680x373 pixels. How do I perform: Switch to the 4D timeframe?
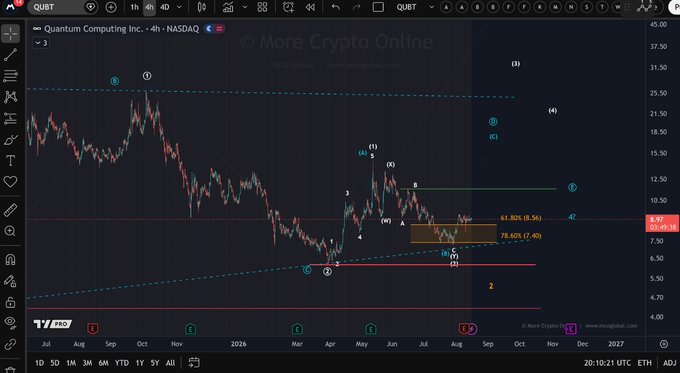tap(165, 7)
